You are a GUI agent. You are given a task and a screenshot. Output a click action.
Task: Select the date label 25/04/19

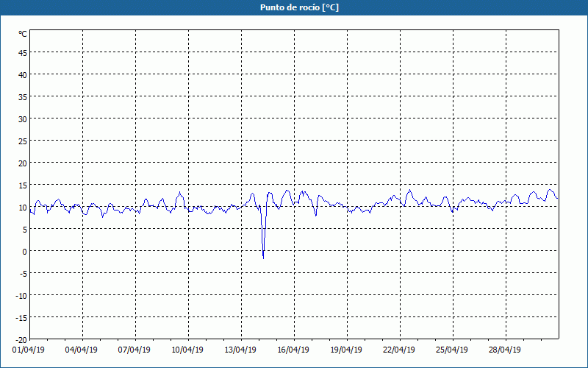coord(452,350)
